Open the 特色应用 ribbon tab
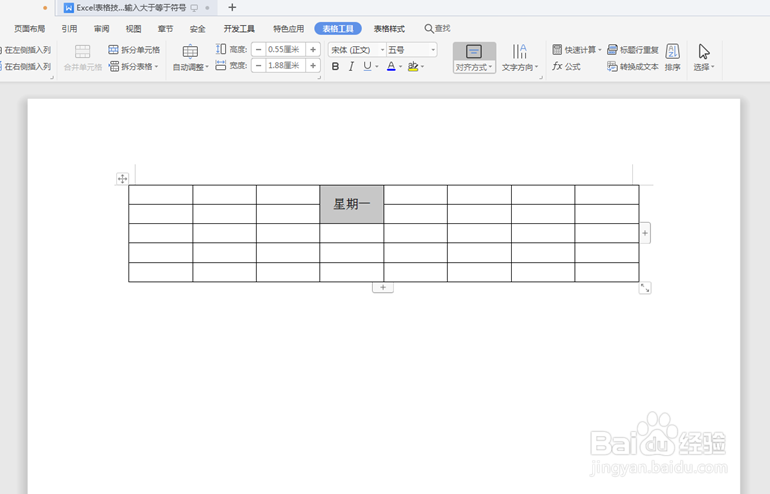This screenshot has height=494, width=770. 289,29
